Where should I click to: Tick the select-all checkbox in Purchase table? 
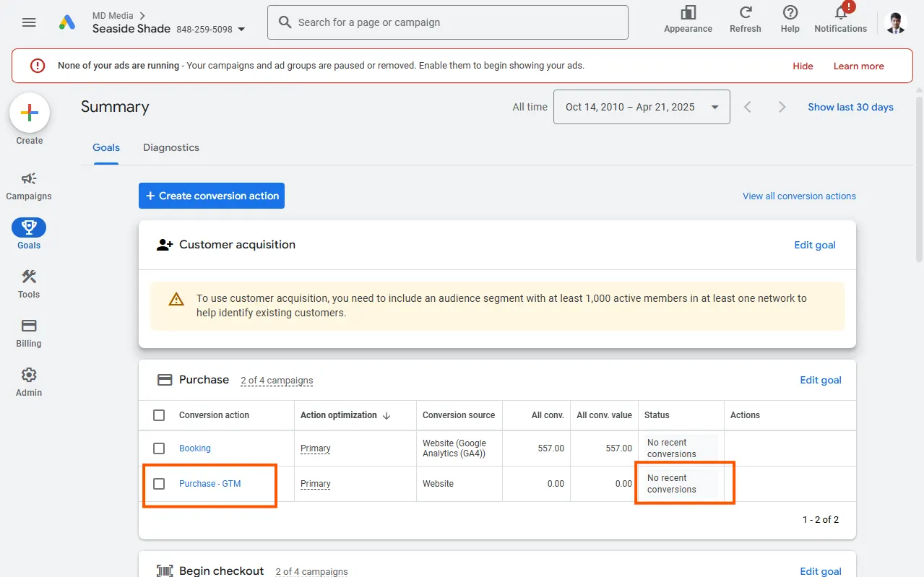point(159,415)
